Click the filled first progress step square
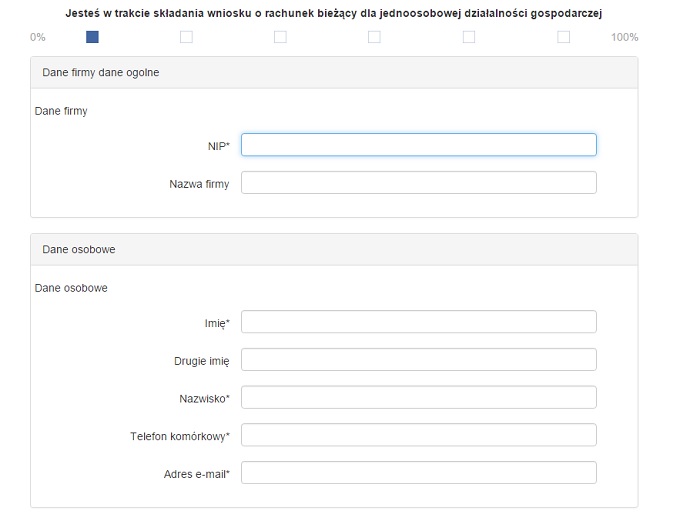The height and width of the screenshot is (521, 700). tap(92, 37)
